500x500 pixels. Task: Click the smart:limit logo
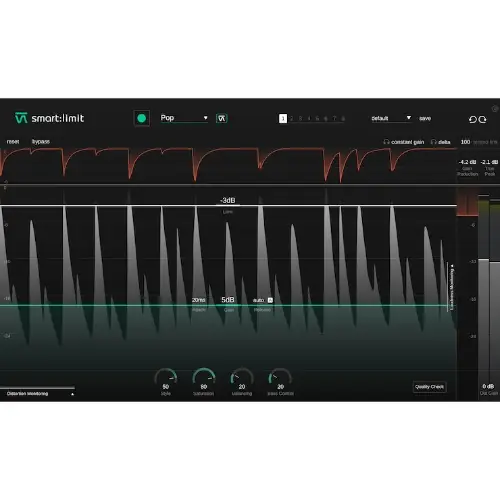(49, 118)
